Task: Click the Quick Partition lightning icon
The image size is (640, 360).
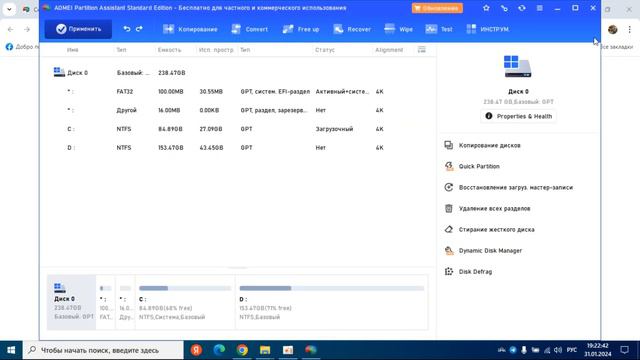Action: (x=449, y=166)
